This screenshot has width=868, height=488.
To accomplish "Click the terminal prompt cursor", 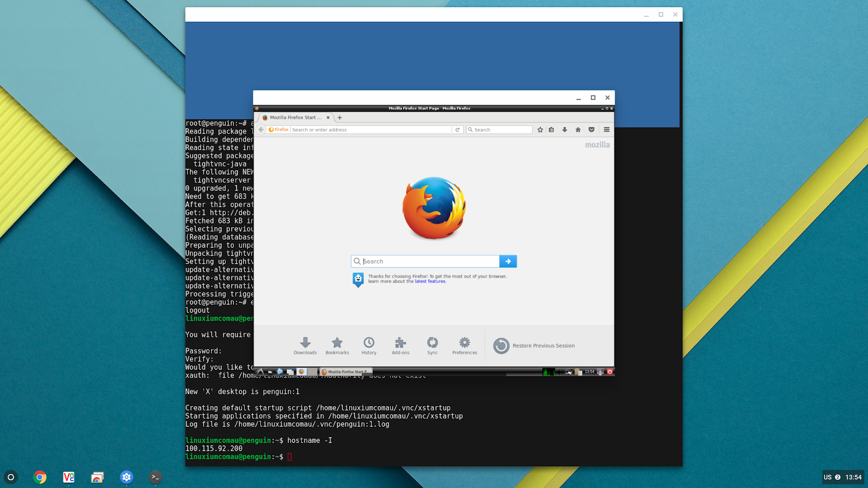I will (x=290, y=457).
